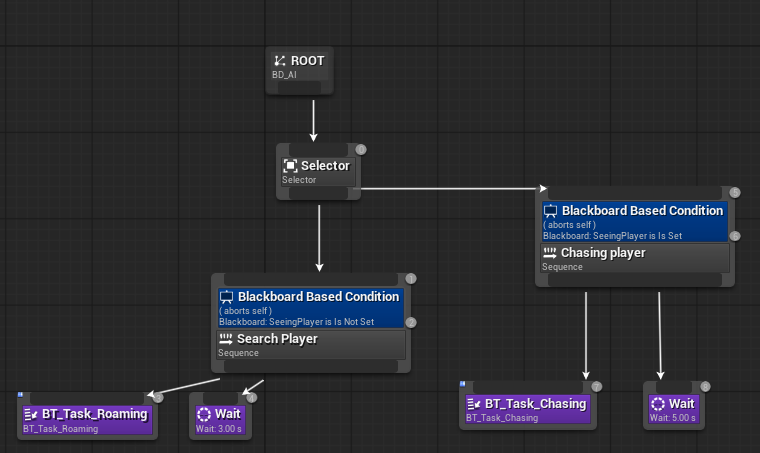Click the Wait 3.00 s spinner icon
The image size is (760, 453).
click(204, 414)
